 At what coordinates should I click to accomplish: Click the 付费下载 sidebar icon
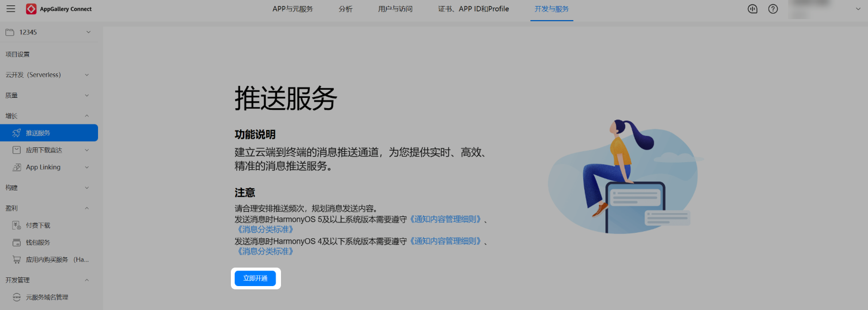click(x=17, y=225)
